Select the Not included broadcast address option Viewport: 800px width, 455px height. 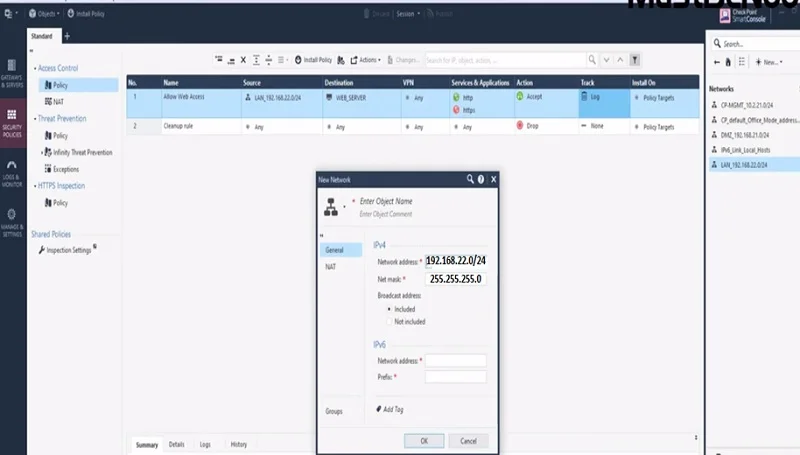click(x=389, y=321)
